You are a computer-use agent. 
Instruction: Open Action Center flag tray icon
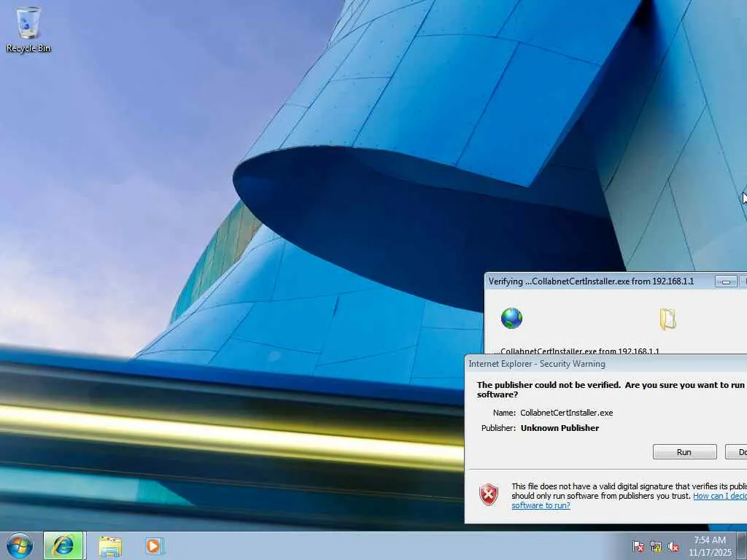click(x=638, y=547)
